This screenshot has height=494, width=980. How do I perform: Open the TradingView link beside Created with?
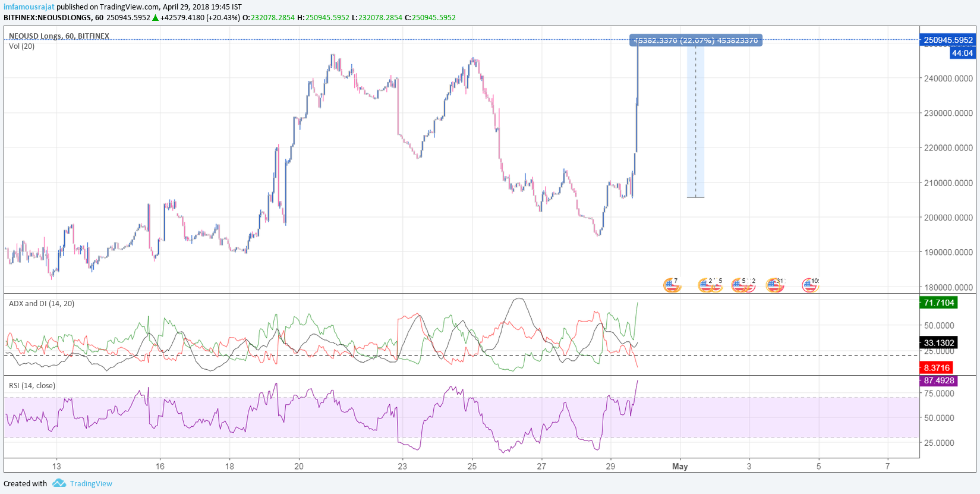click(x=91, y=483)
